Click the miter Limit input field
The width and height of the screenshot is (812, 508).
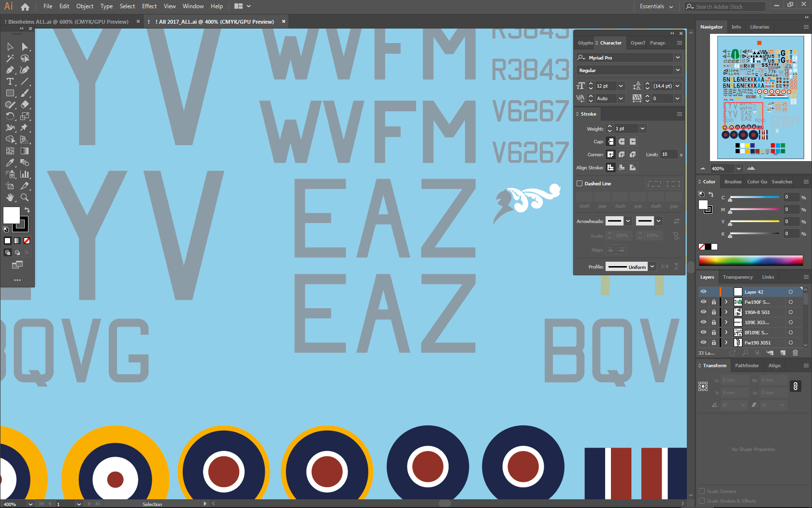[x=669, y=154]
